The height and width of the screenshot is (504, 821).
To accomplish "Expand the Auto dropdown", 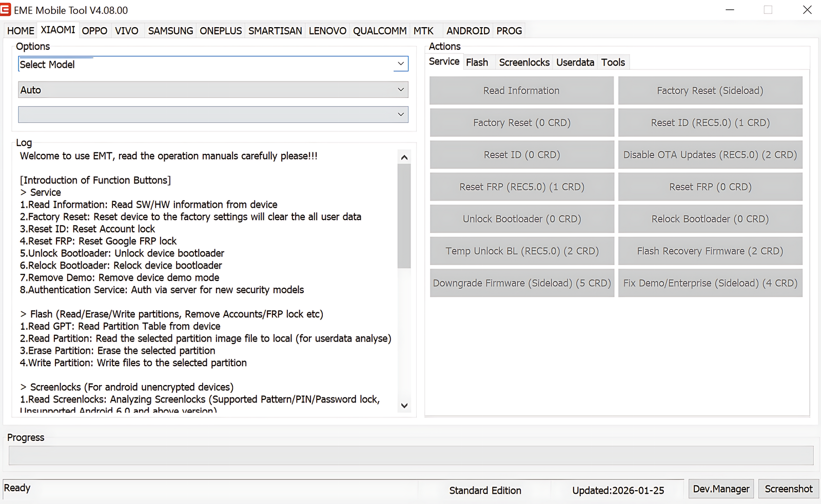I will (401, 89).
